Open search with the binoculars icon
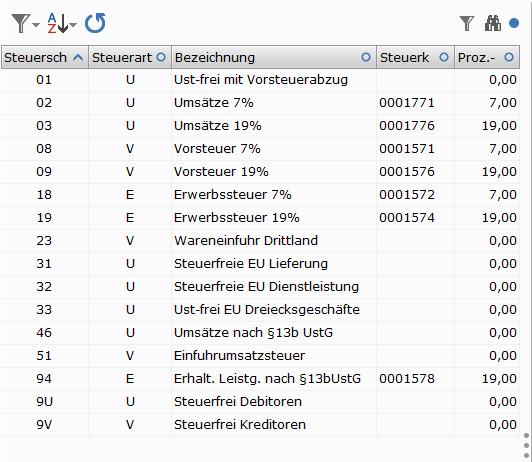The height and width of the screenshot is (462, 532). 493,23
